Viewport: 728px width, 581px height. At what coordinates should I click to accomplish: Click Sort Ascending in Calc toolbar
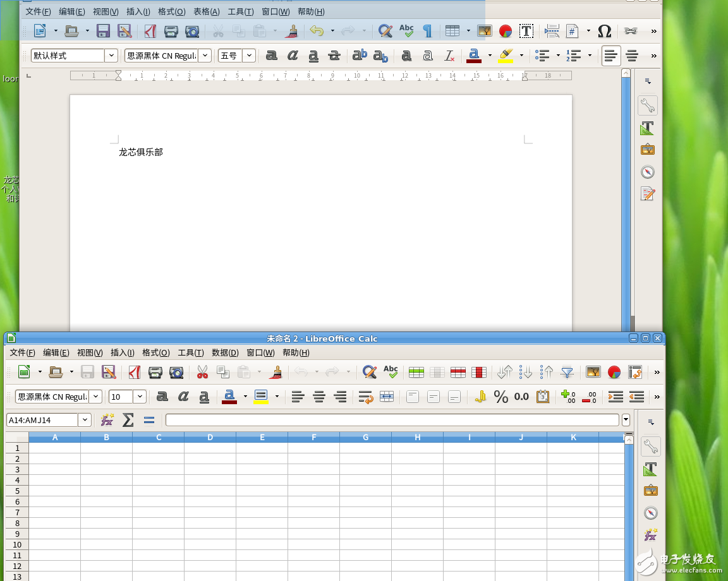click(x=525, y=372)
